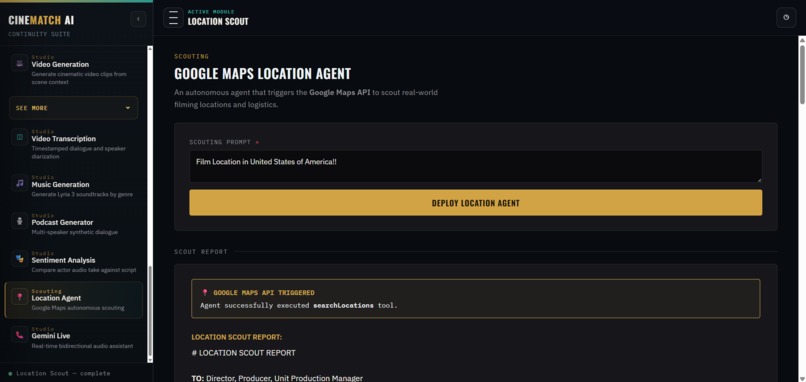
Task: Click the Gemini Live phone icon
Action: pyautogui.click(x=20, y=335)
